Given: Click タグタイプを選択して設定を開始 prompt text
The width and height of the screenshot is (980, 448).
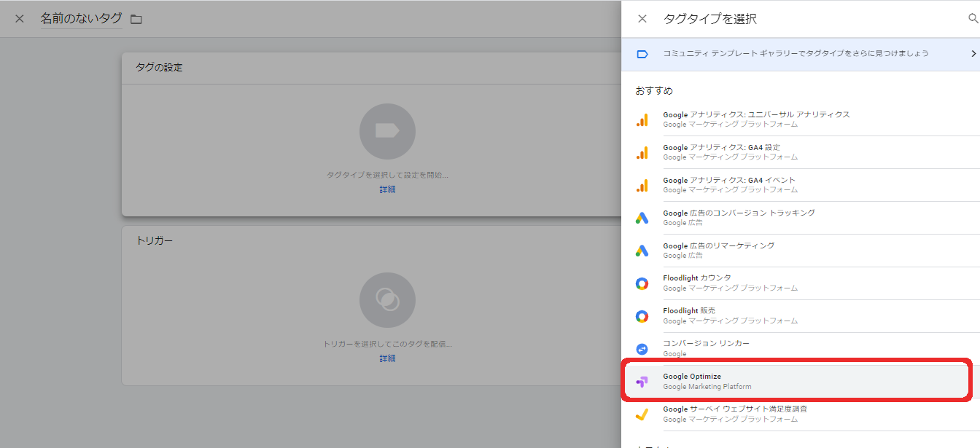Looking at the screenshot, I should tap(387, 176).
